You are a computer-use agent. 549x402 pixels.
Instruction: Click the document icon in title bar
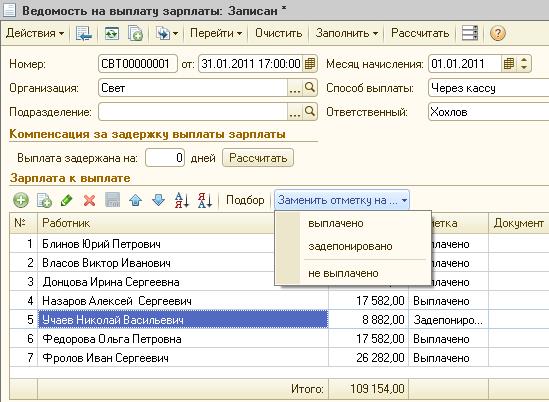(9, 10)
